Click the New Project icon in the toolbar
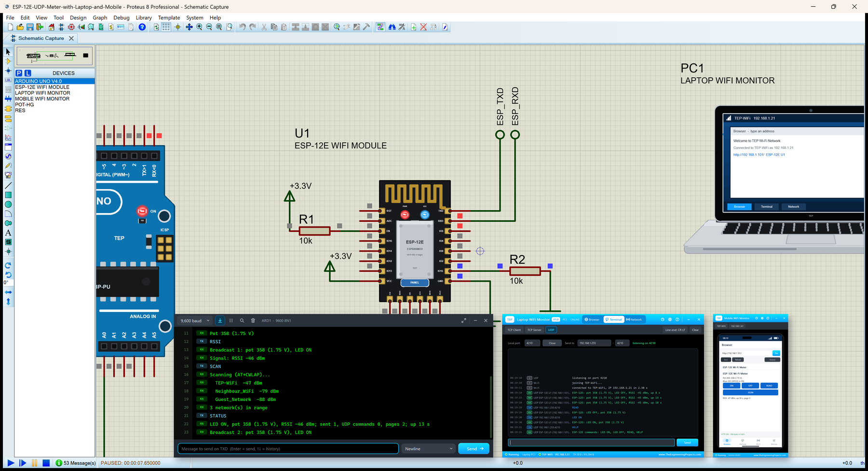 [10, 27]
